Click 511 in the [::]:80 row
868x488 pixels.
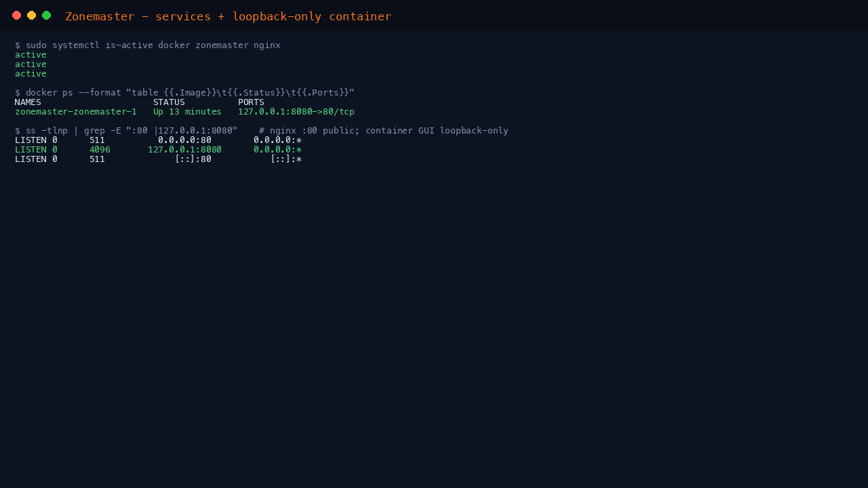pyautogui.click(x=97, y=159)
